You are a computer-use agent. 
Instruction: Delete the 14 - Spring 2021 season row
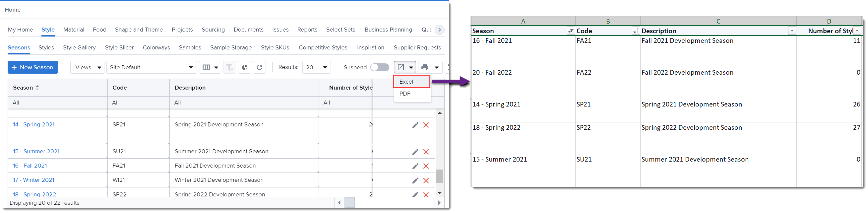point(426,125)
